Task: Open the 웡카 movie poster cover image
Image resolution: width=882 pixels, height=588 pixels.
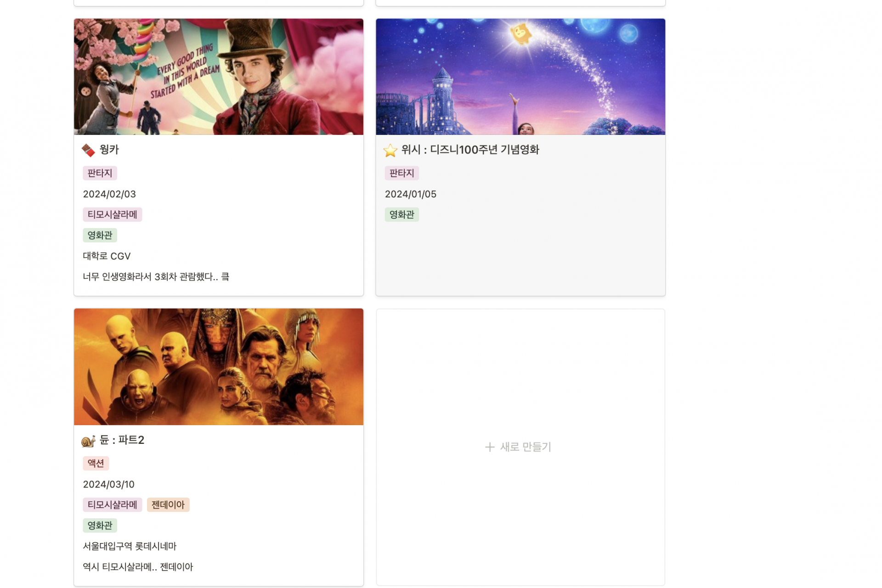Action: tap(219, 77)
